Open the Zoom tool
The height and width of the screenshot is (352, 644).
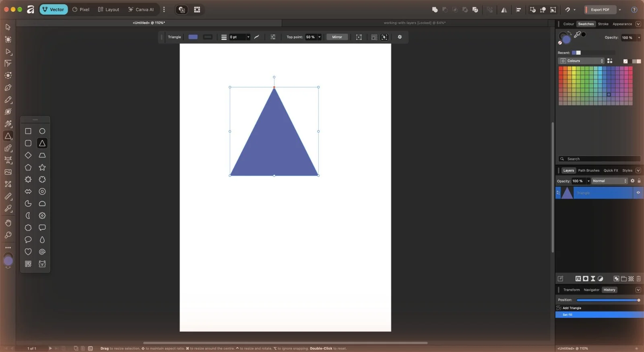click(x=8, y=235)
